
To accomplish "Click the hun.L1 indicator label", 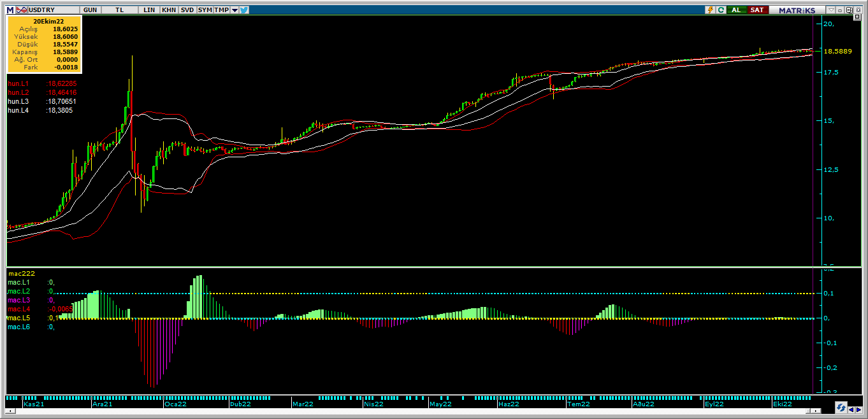I will tap(18, 83).
